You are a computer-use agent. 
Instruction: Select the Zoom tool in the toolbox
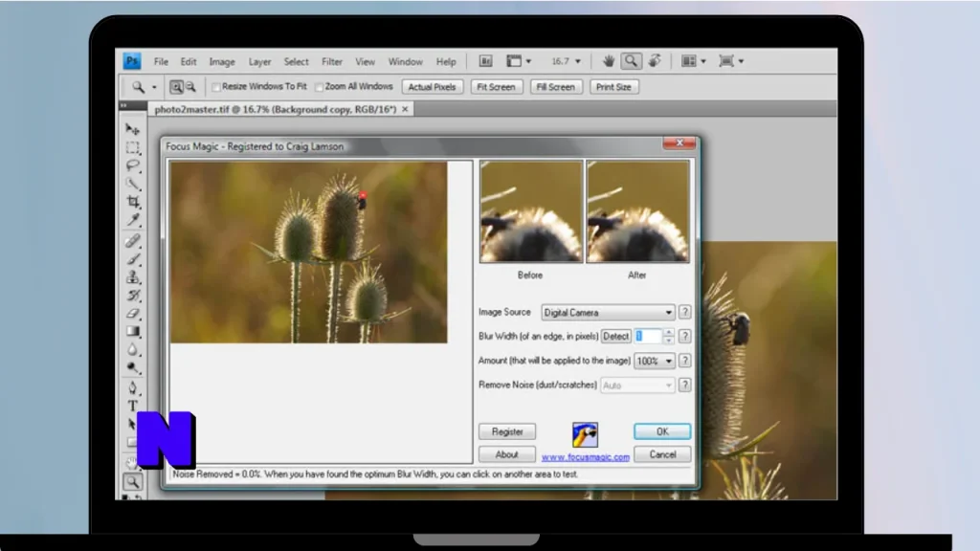[132, 482]
